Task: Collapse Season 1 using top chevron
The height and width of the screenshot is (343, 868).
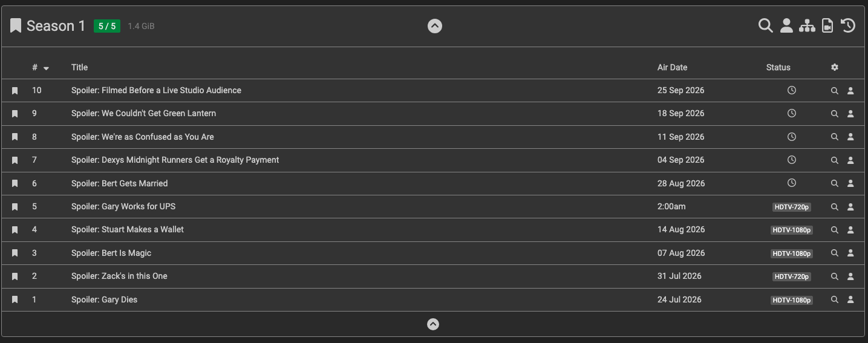Action: pos(435,26)
